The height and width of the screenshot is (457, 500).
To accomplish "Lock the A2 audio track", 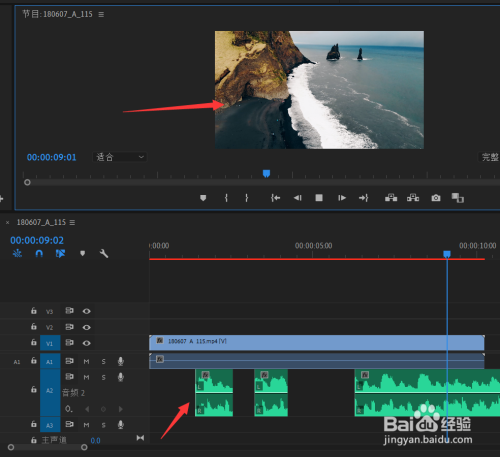I will (x=34, y=389).
